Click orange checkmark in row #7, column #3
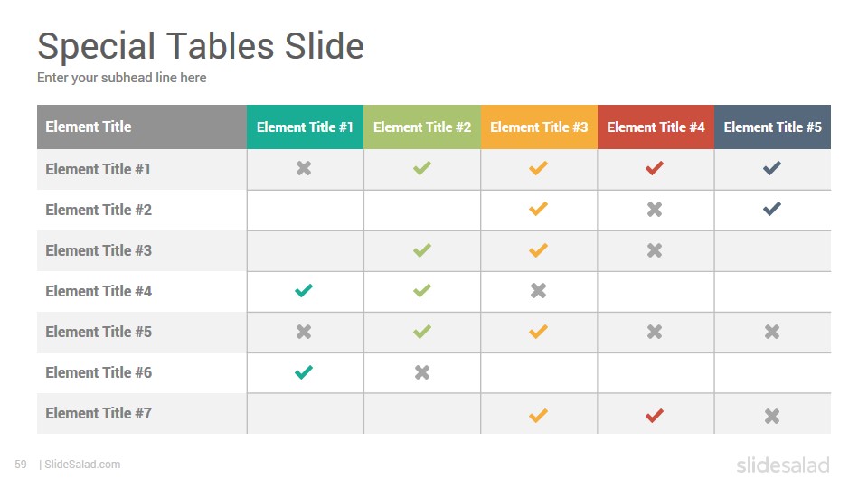 [538, 415]
